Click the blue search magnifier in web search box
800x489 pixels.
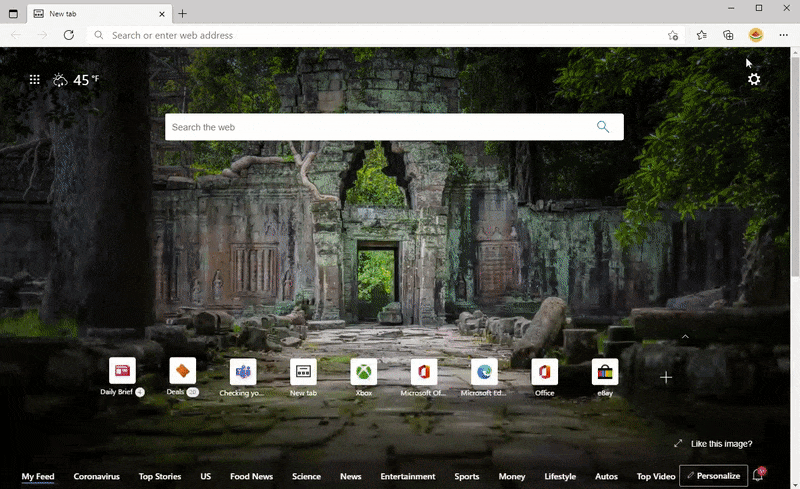point(603,127)
